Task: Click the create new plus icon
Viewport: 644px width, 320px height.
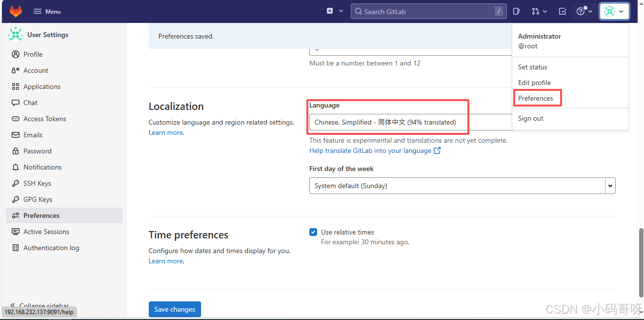Action: 330,11
